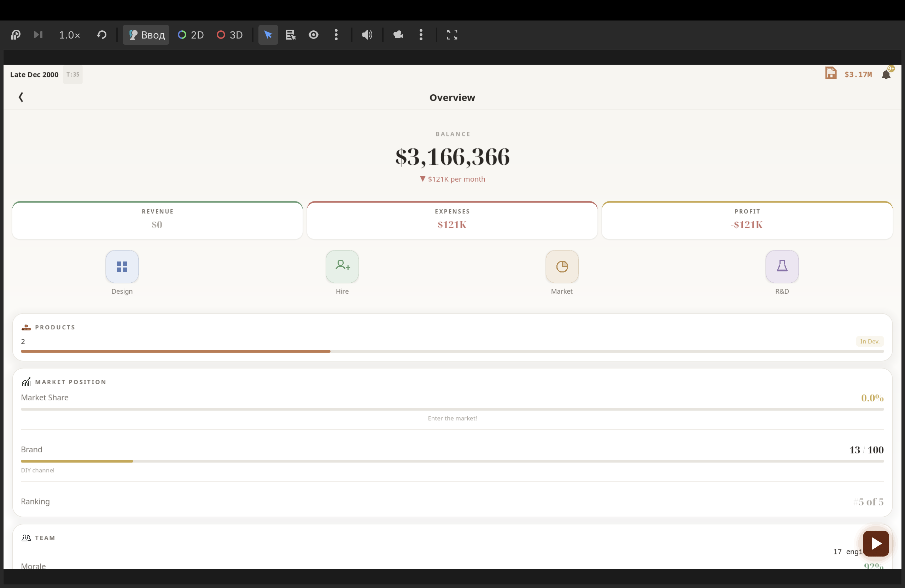The image size is (905, 588).
Task: Mute audio with the speaker icon
Action: point(367,35)
